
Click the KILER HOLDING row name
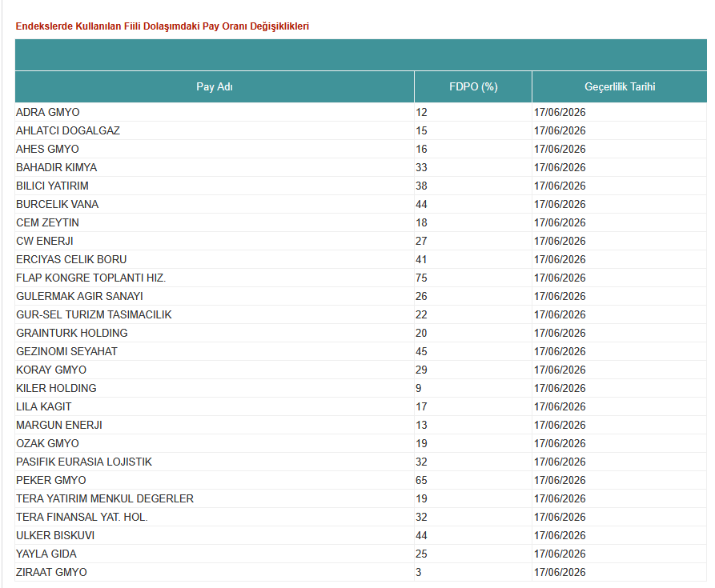[56, 388]
